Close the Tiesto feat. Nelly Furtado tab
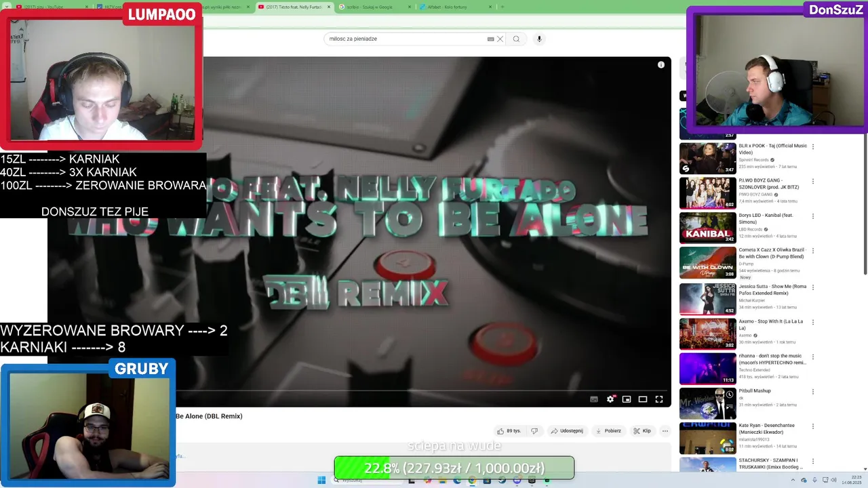This screenshot has width=868, height=488. [329, 7]
